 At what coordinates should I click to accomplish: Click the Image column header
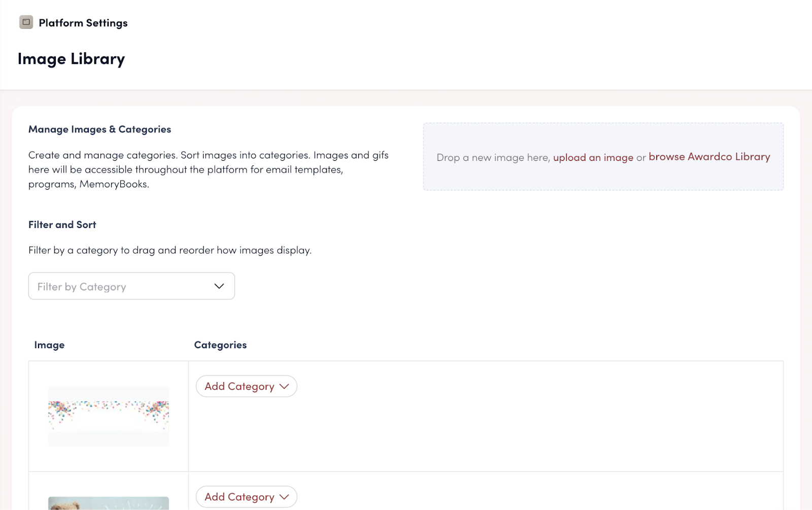point(49,345)
